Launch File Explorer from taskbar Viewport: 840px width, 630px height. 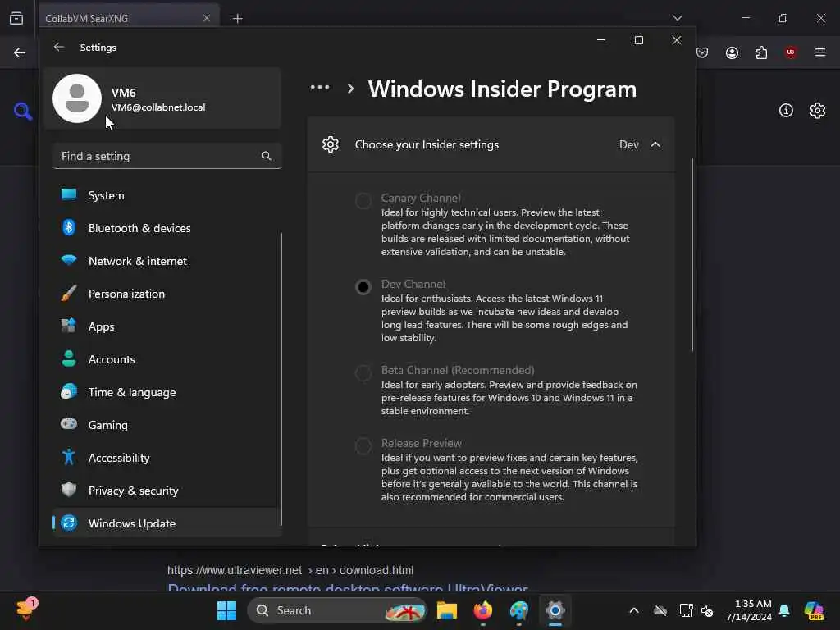pyautogui.click(x=447, y=610)
